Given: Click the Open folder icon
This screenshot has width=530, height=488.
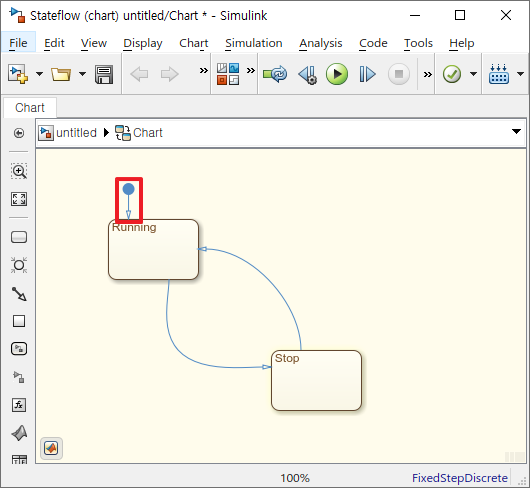Looking at the screenshot, I should point(61,74).
